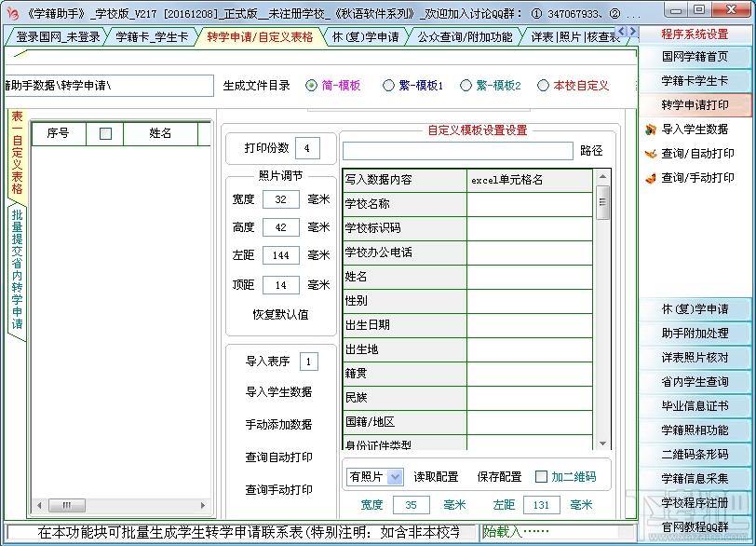Open 程序系统设置 in the sidebar
The height and width of the screenshot is (546, 756).
tap(695, 34)
